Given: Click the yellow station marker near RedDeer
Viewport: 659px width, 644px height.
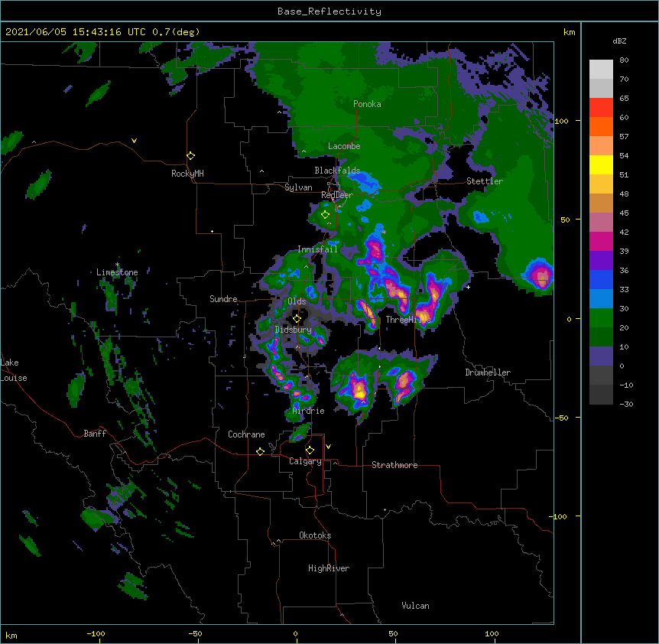Looking at the screenshot, I should [325, 215].
